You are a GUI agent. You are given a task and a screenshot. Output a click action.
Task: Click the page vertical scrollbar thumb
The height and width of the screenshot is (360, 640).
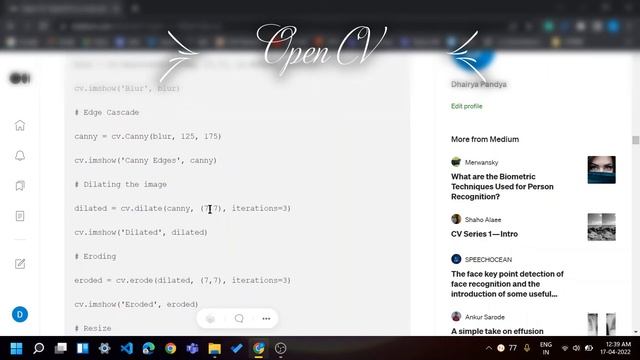point(636,140)
